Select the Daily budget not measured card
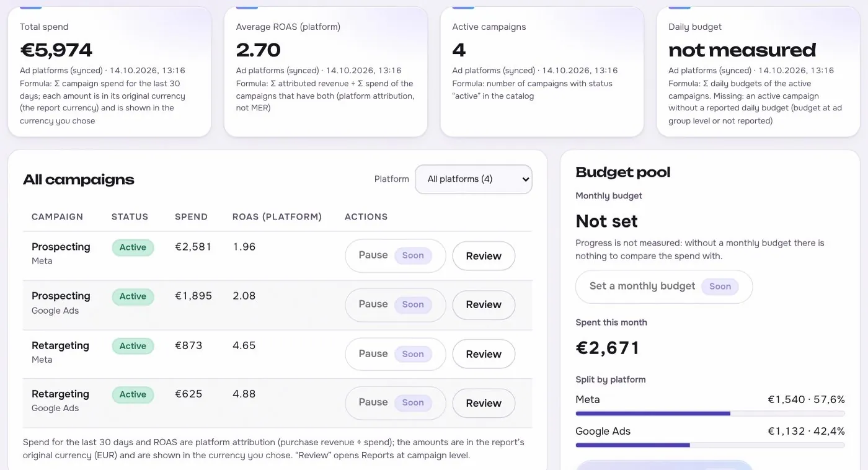The height and width of the screenshot is (470, 868). (x=758, y=71)
